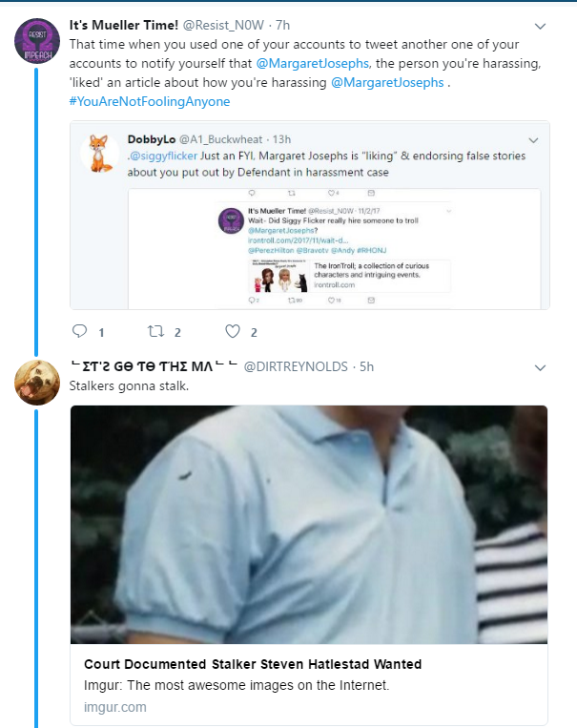Open the @siggyflicker mention in quoted tweet
This screenshot has height=728, width=577.
click(163, 155)
